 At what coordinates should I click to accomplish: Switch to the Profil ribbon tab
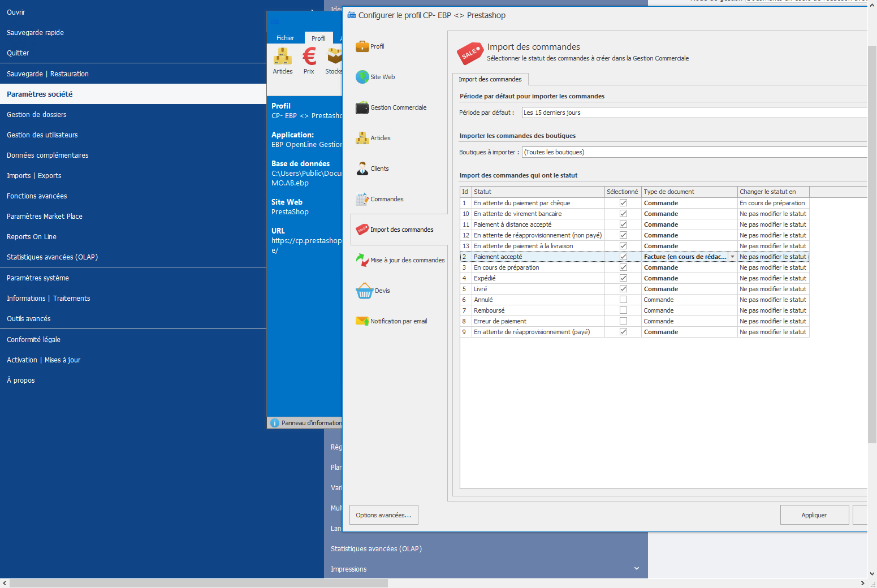tap(318, 38)
